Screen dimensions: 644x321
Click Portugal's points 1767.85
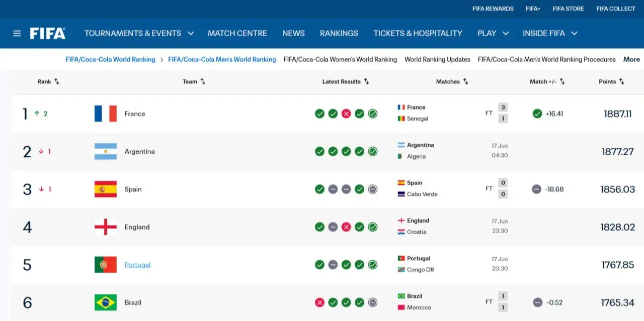617,265
